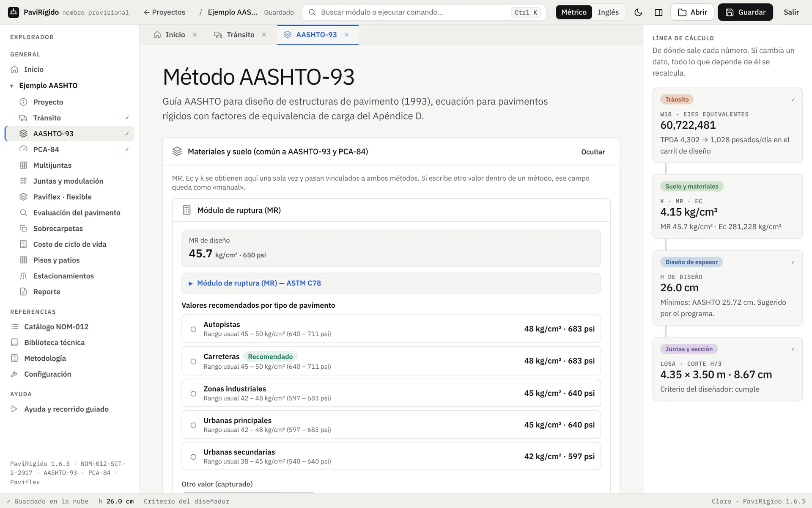Open Sobrecarpetas copy icon

click(x=23, y=229)
